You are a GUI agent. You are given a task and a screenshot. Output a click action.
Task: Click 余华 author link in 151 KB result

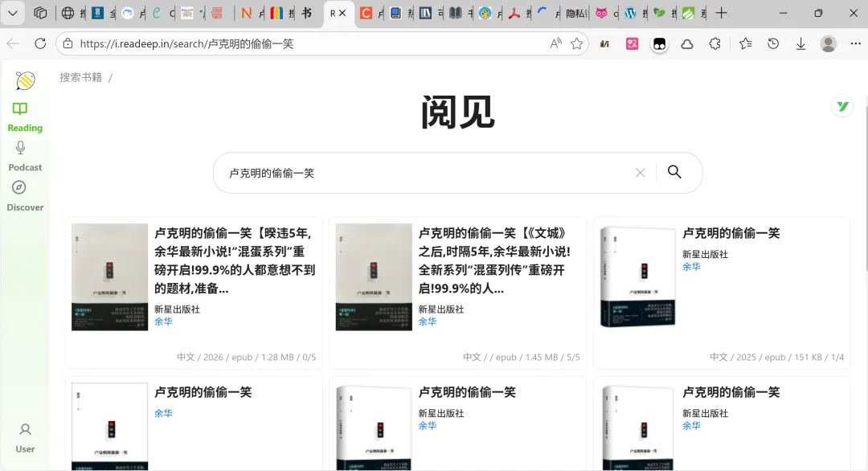691,267
